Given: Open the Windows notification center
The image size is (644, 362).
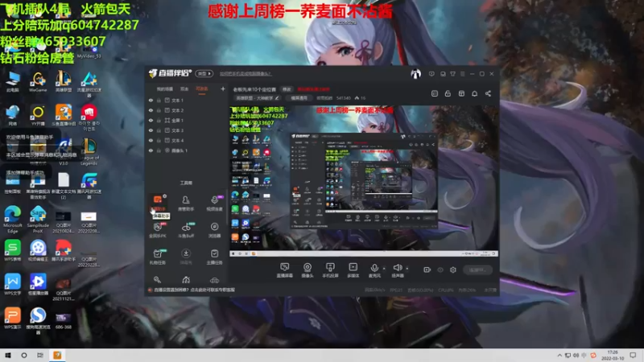Looking at the screenshot, I should 633,356.
